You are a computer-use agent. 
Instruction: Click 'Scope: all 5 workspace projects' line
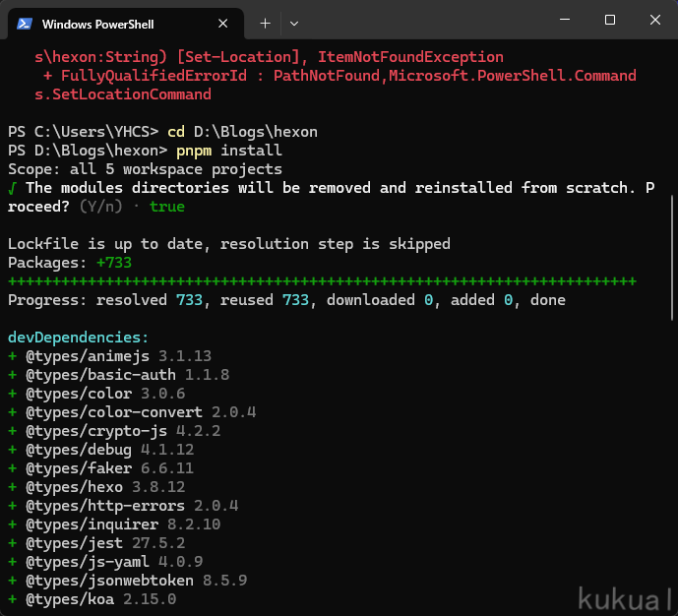145,169
